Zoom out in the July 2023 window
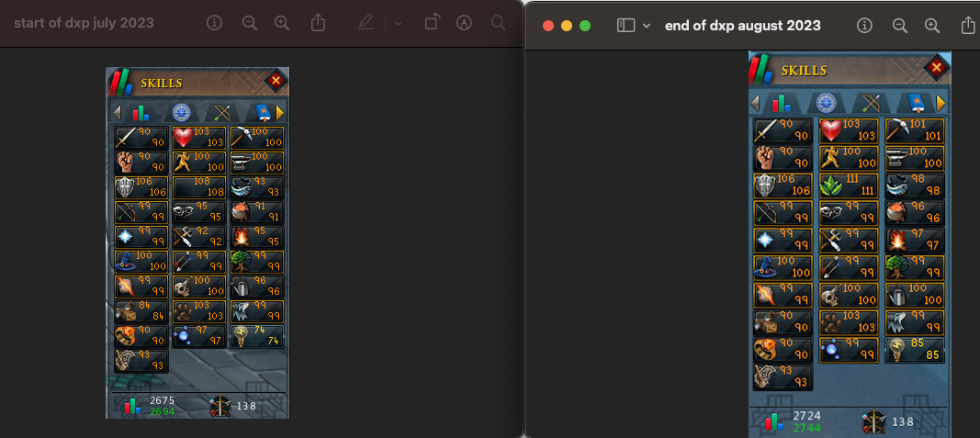Viewport: 980px width, 438px height. (x=249, y=23)
